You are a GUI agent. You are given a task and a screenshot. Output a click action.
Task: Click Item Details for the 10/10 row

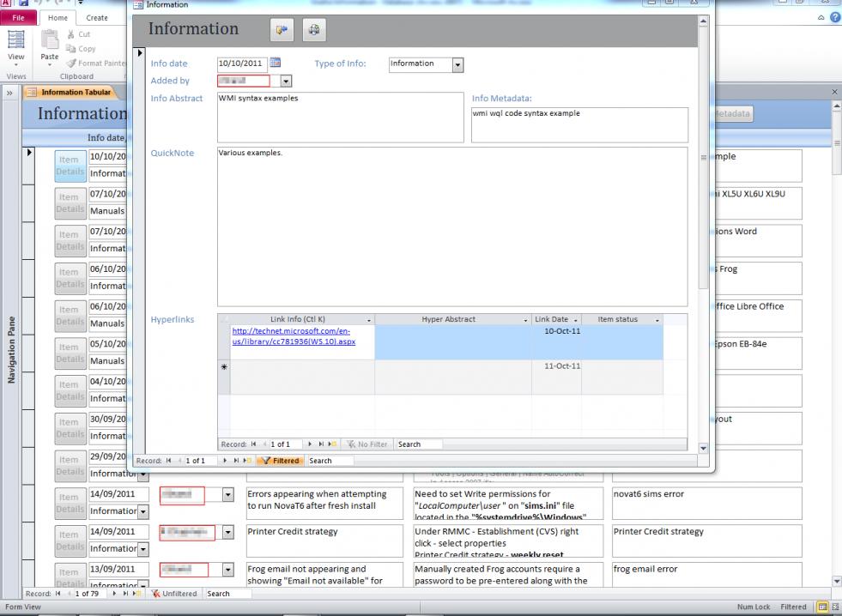pos(70,166)
